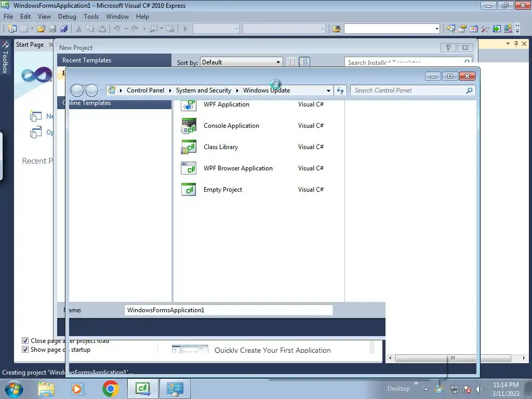Image resolution: width=532 pixels, height=399 pixels.
Task: Click the Add New Item toolbar icon
Action: point(24,29)
